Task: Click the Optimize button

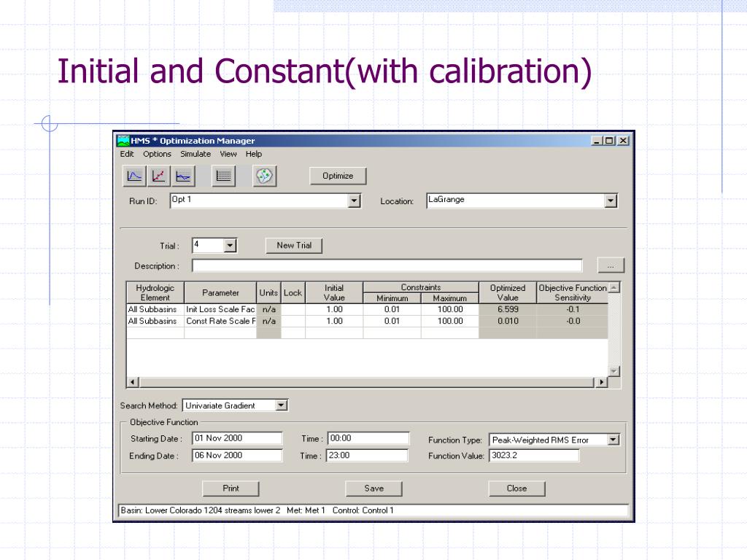Action: point(338,176)
